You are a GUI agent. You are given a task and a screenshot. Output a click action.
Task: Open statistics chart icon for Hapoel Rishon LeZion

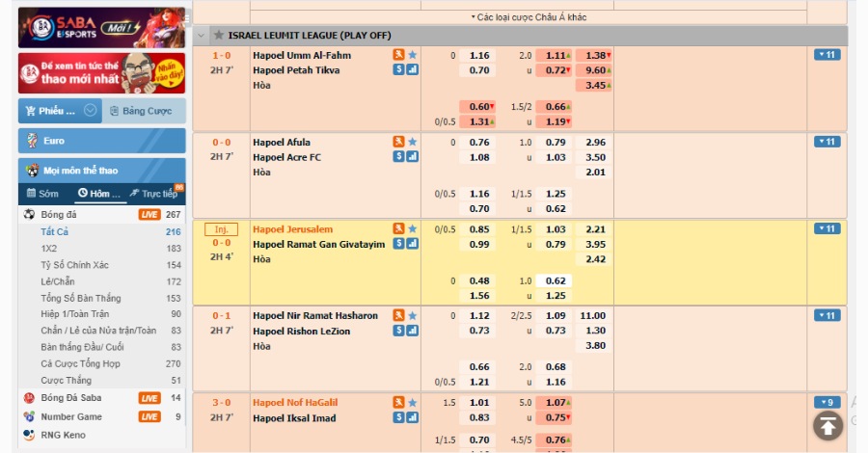413,331
